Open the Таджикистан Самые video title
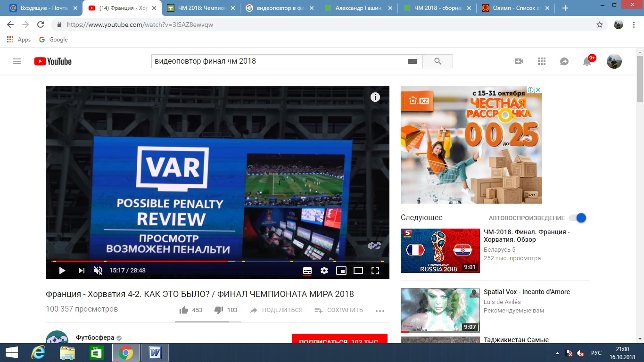This screenshot has width=644, height=362. [x=516, y=340]
